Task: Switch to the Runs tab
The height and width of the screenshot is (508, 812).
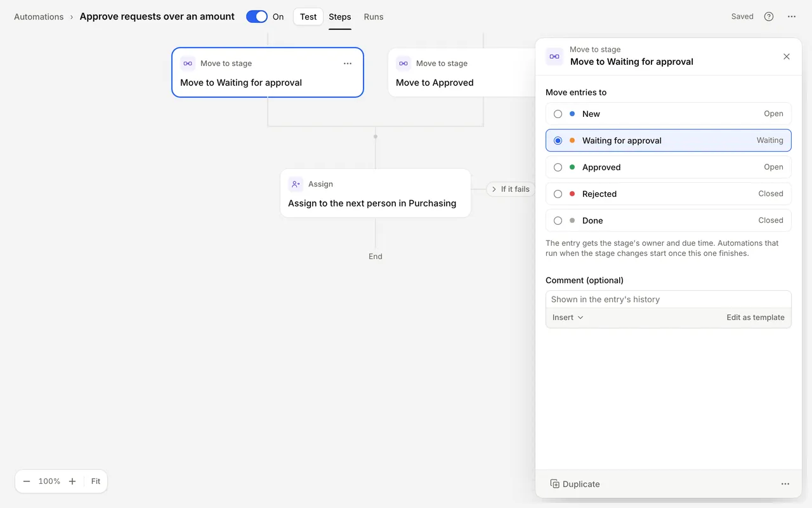Action: click(374, 17)
